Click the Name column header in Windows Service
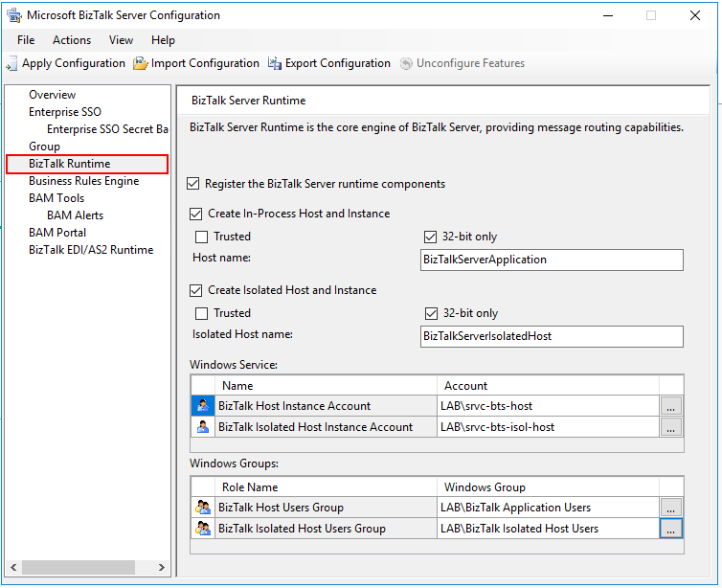The width and height of the screenshot is (722, 588). click(326, 385)
